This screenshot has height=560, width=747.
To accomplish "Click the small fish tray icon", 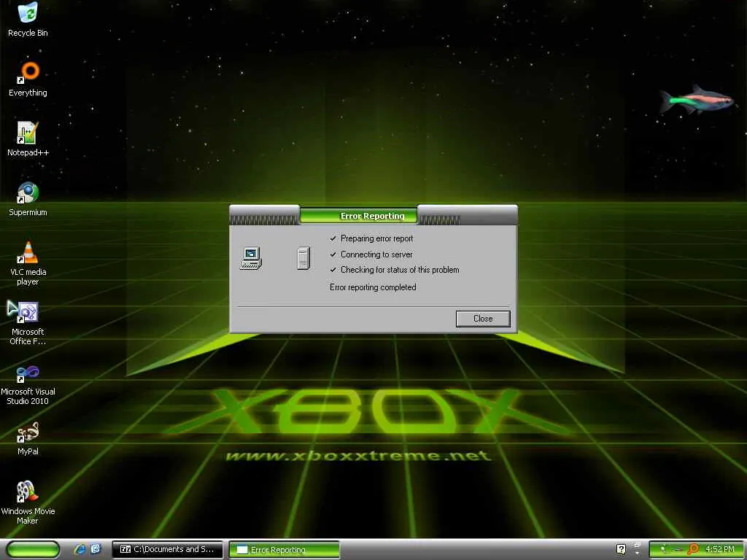I will point(678,550).
